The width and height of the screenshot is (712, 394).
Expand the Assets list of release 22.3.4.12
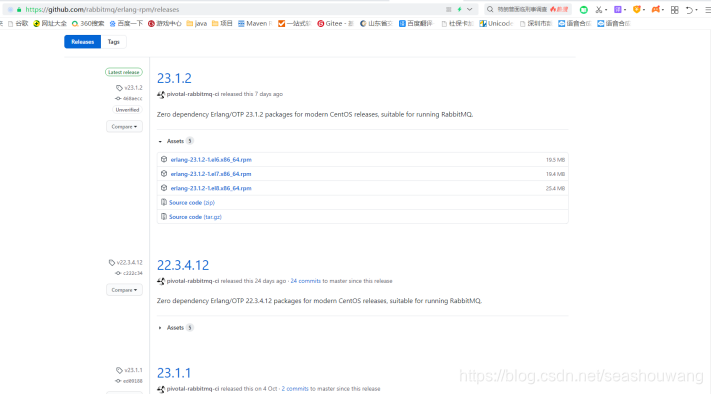click(x=175, y=328)
